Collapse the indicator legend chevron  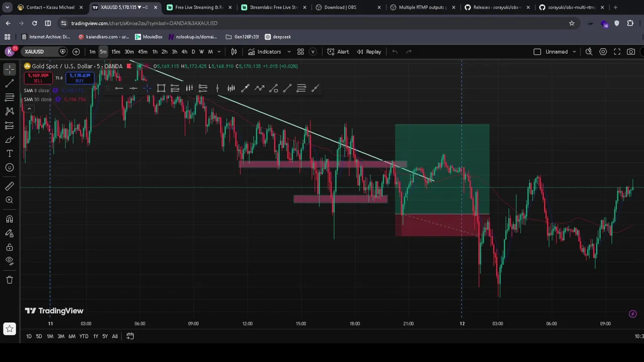[x=29, y=109]
